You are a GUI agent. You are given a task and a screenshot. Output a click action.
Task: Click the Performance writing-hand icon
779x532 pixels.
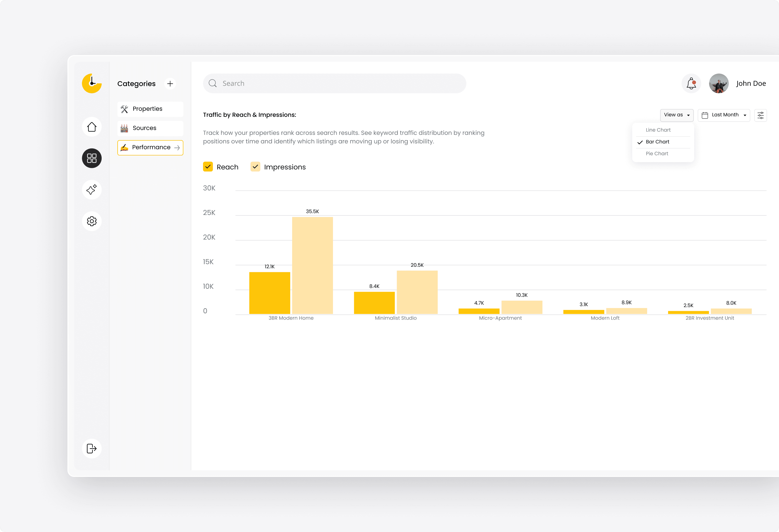pos(124,147)
